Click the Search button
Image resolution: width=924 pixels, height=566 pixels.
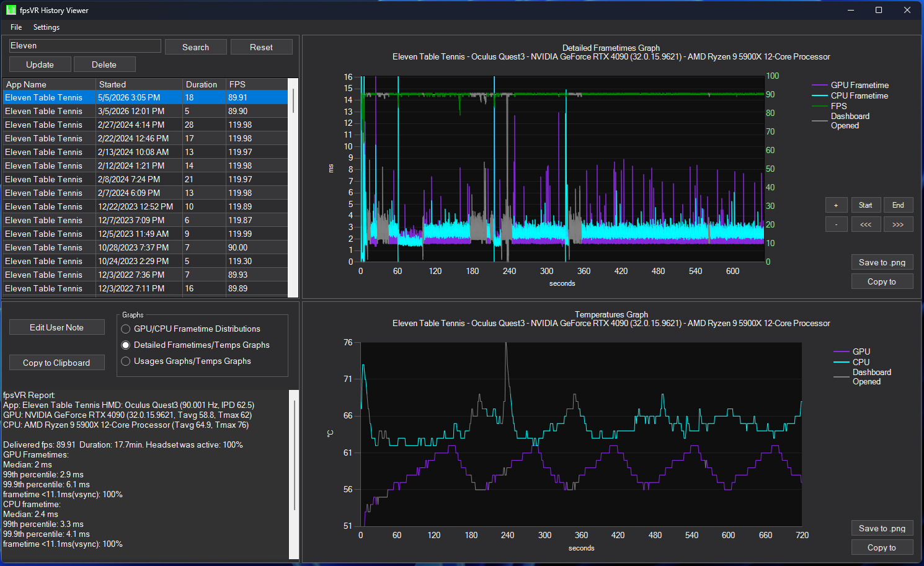(x=196, y=47)
